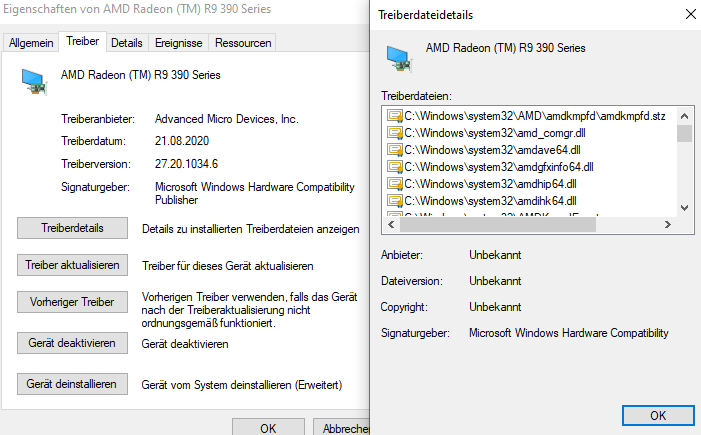The height and width of the screenshot is (435, 701).
Task: Click the amdkmpfd.stz file certificate icon
Action: [x=395, y=116]
